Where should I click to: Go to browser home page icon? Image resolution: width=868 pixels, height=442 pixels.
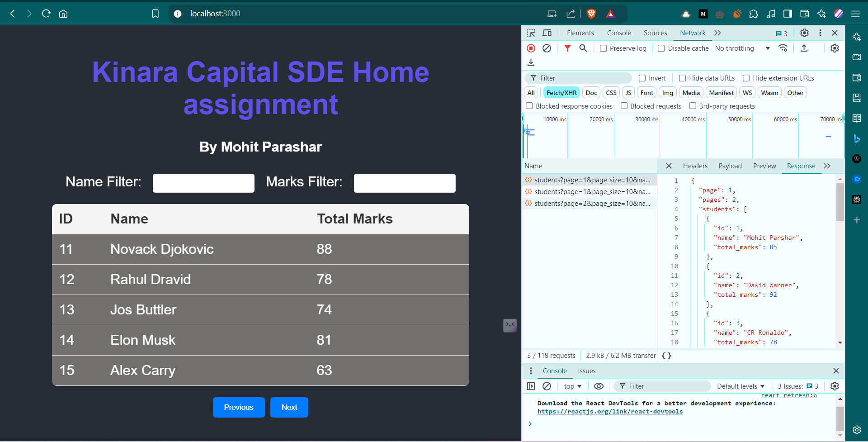click(x=63, y=14)
